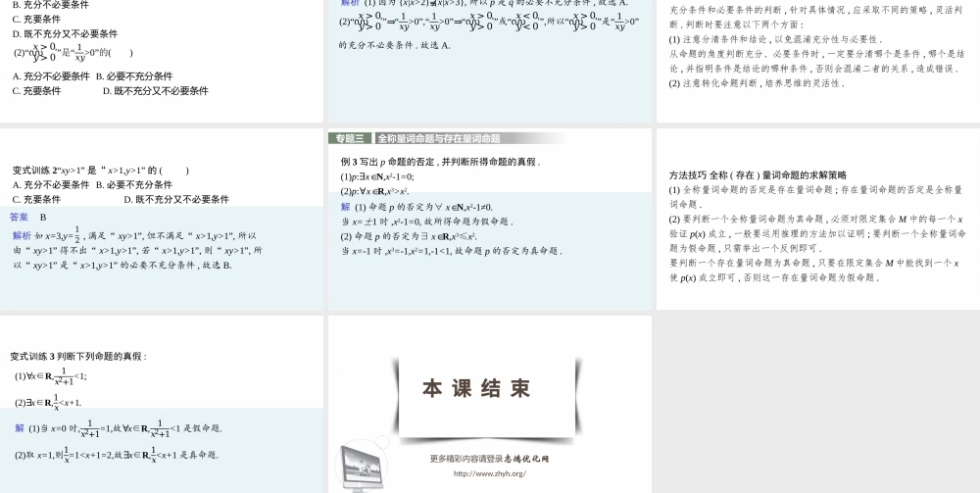The height and width of the screenshot is (493, 980).
Task: Click option D. 既不充分又不必要条件 in the 变式训练 2 slide
Action: click(176, 199)
